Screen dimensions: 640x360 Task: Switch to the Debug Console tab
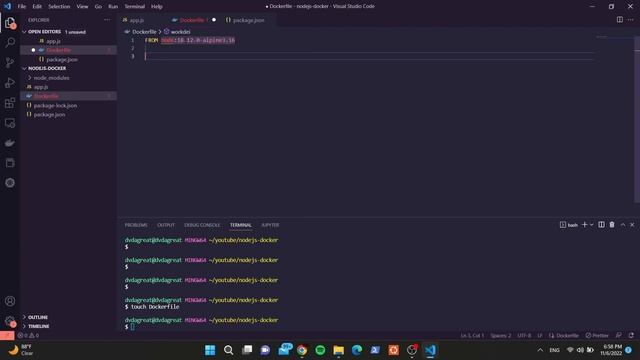pyautogui.click(x=202, y=225)
